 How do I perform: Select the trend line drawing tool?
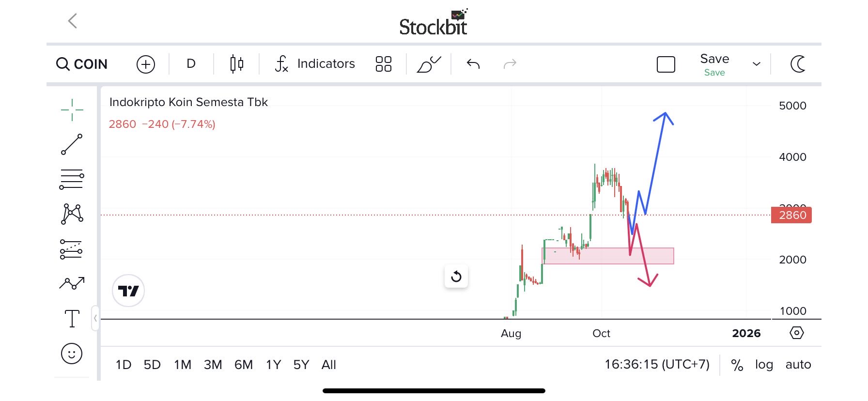click(72, 144)
